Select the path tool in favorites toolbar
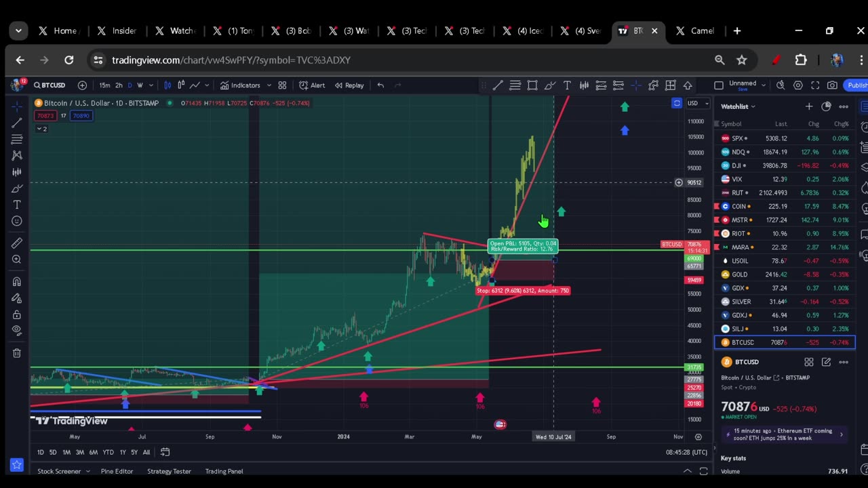 (653, 85)
